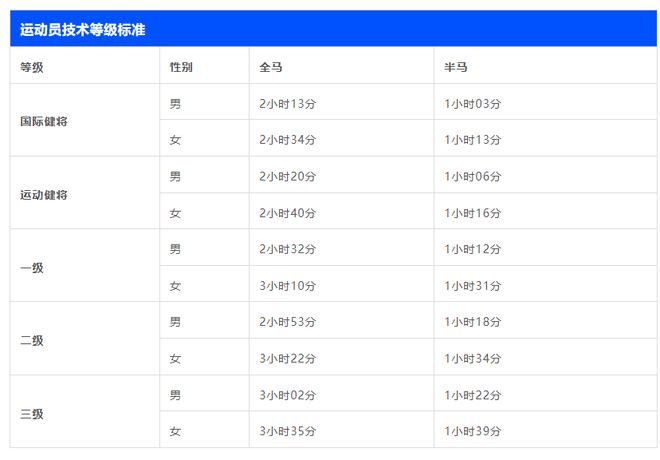Pick the 1小时34分 half marathon time
660x460 pixels.
coord(473,359)
